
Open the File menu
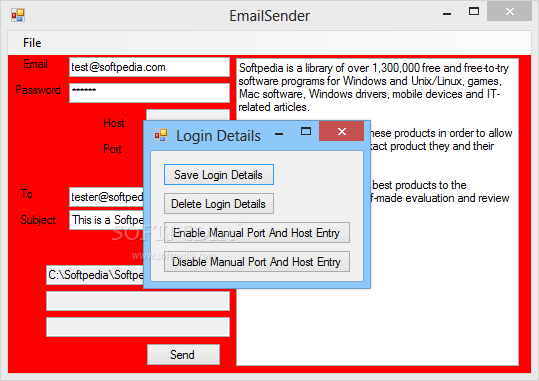[32, 43]
